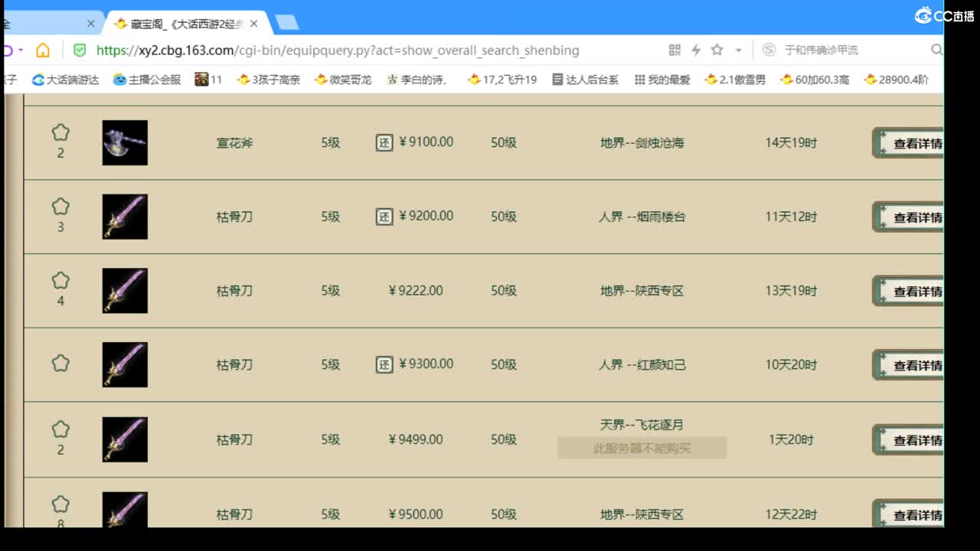Click the S search engine icon
Screen dimensions: 980x551
click(768, 50)
